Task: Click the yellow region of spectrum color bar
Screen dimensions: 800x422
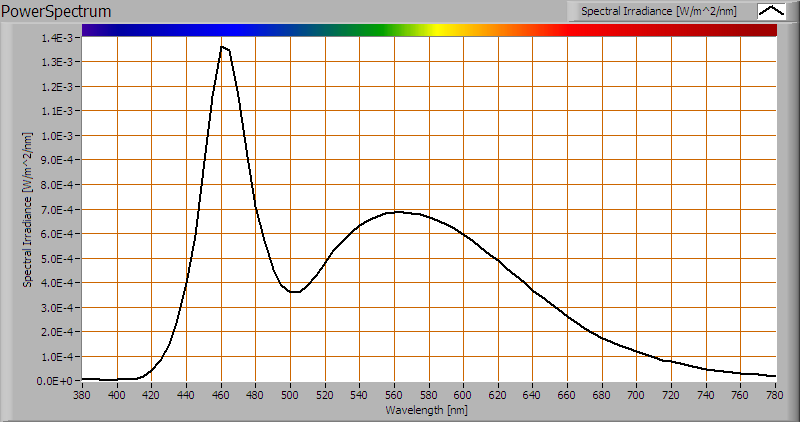Action: 440,30
